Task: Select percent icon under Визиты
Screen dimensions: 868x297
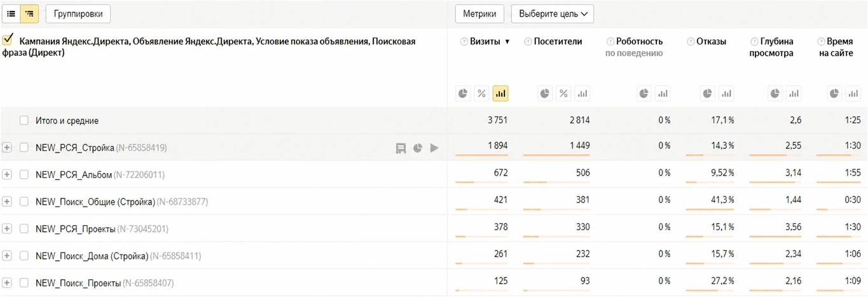Action: [x=481, y=93]
